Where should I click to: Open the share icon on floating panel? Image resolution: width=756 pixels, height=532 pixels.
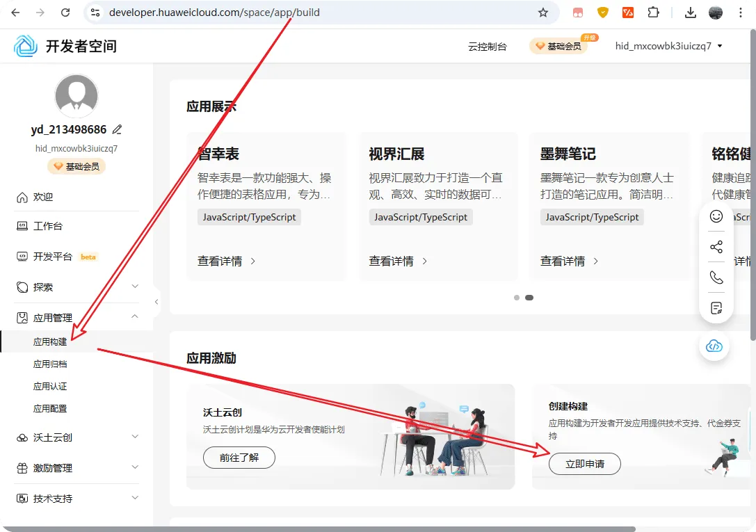click(716, 247)
